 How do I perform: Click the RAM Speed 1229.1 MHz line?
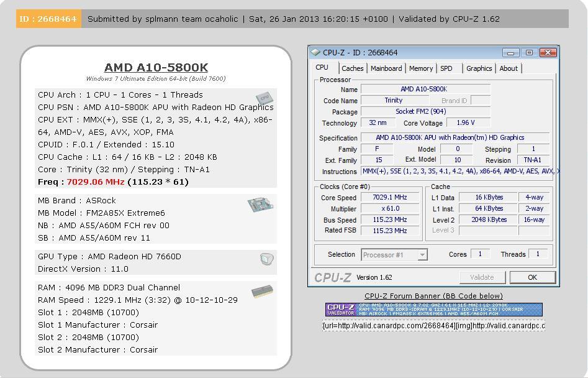click(x=138, y=300)
